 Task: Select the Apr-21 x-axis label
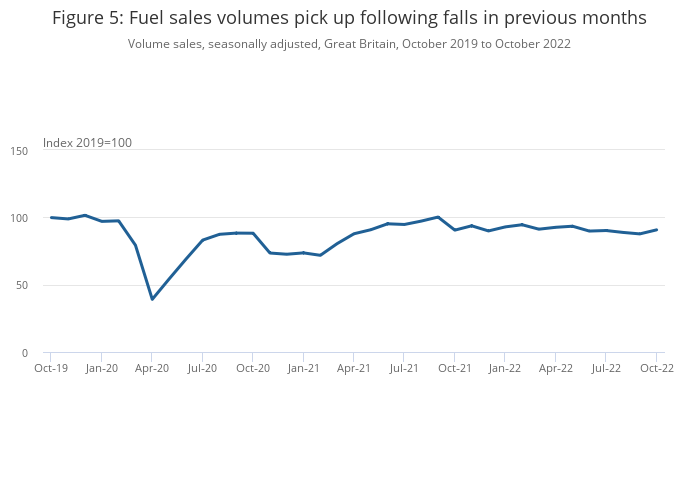354,368
